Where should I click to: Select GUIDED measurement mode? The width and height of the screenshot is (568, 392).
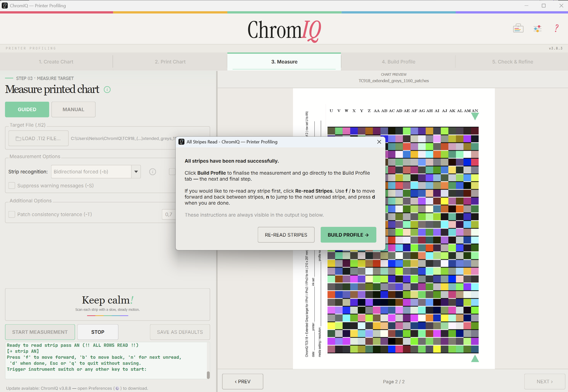click(x=27, y=109)
